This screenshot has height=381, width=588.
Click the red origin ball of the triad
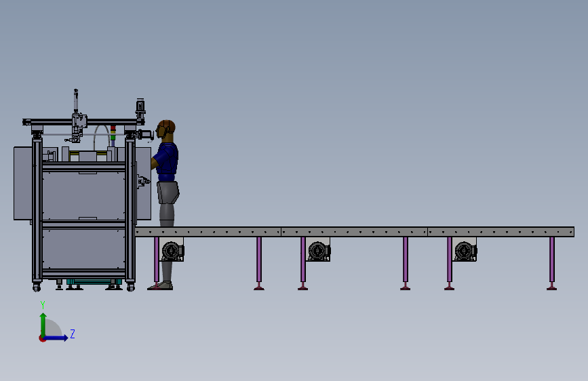[x=42, y=338]
